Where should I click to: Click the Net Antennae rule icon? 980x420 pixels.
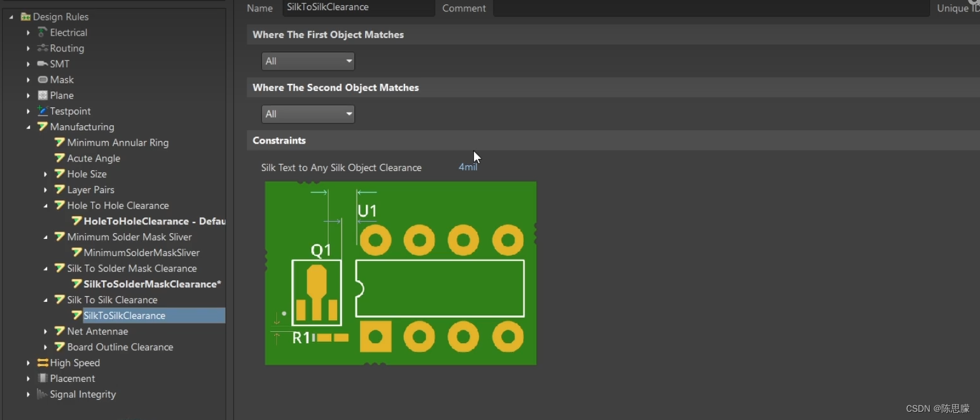60,331
